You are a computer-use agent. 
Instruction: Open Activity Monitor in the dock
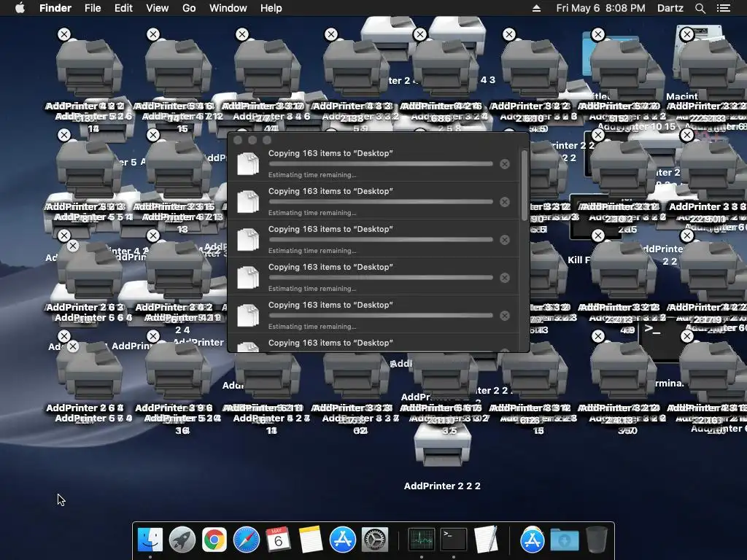tap(421, 540)
